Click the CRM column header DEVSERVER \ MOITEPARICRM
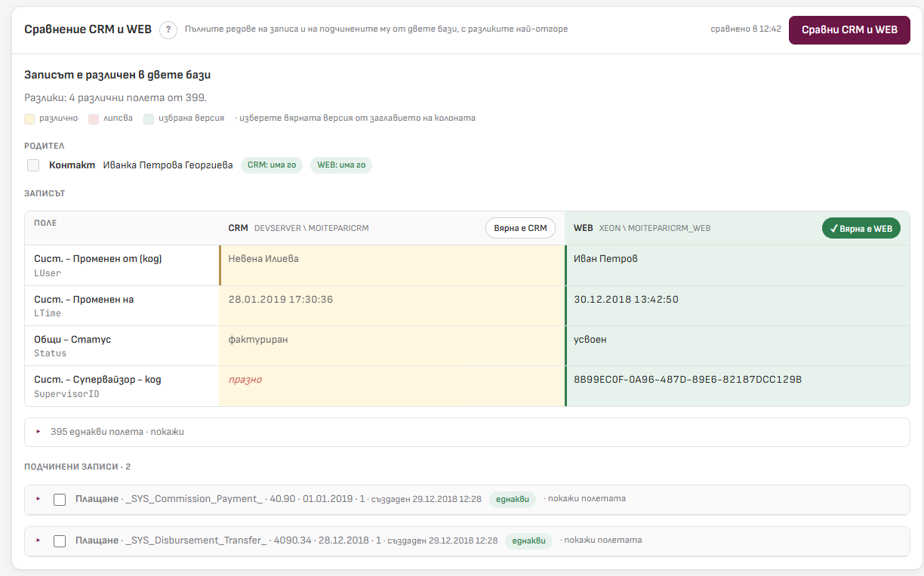 tap(311, 228)
